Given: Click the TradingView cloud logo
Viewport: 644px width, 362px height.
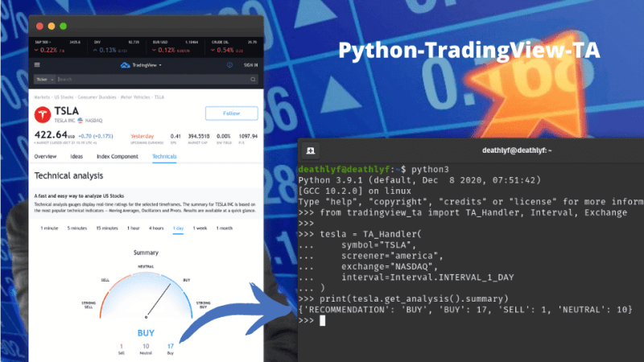Looking at the screenshot, I should click(x=126, y=65).
